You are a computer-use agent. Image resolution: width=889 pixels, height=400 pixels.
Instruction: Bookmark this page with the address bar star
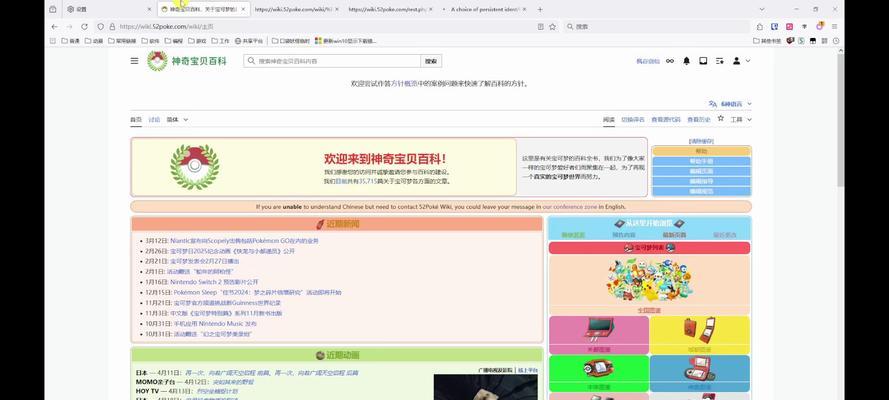pyautogui.click(x=552, y=27)
